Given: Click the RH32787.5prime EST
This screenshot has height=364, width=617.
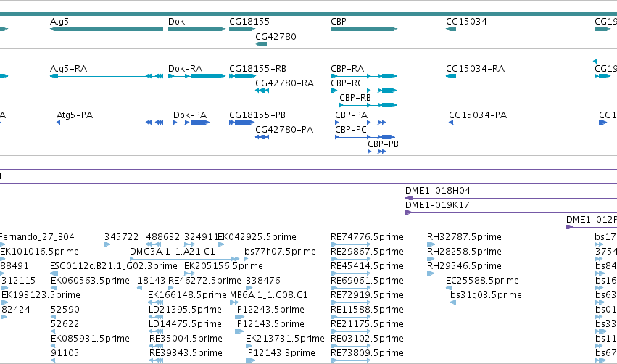Looking at the screenshot, I should (431, 244).
